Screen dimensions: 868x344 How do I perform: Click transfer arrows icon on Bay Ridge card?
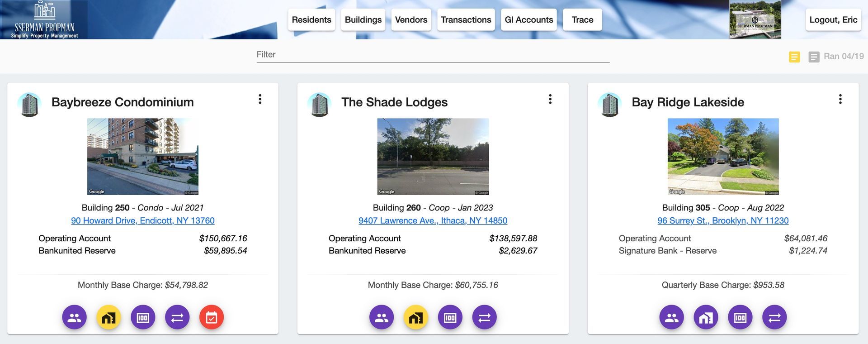[x=774, y=317]
